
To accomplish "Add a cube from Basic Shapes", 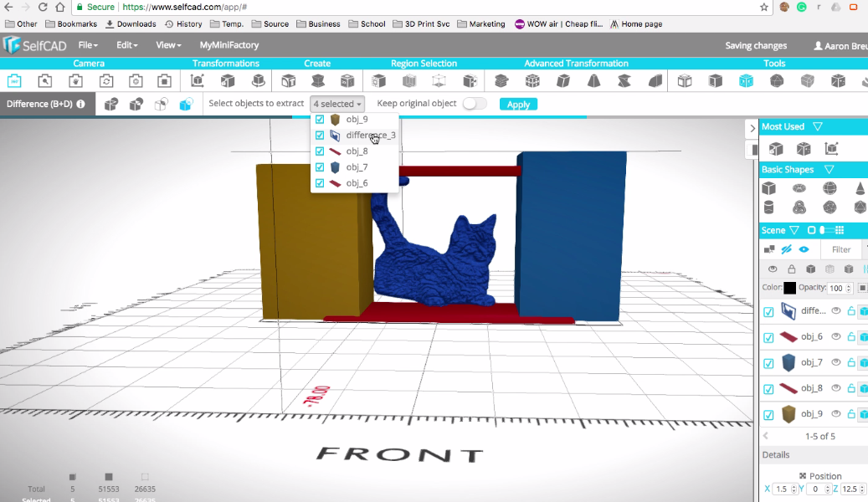I will [x=768, y=188].
